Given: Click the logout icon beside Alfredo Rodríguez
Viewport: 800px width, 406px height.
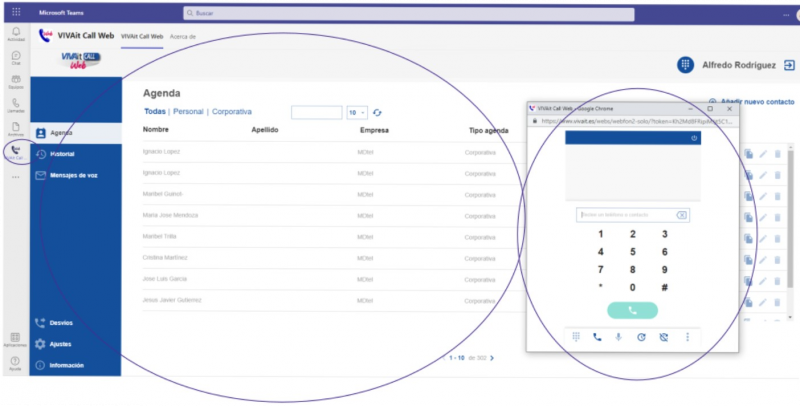Looking at the screenshot, I should pyautogui.click(x=789, y=65).
